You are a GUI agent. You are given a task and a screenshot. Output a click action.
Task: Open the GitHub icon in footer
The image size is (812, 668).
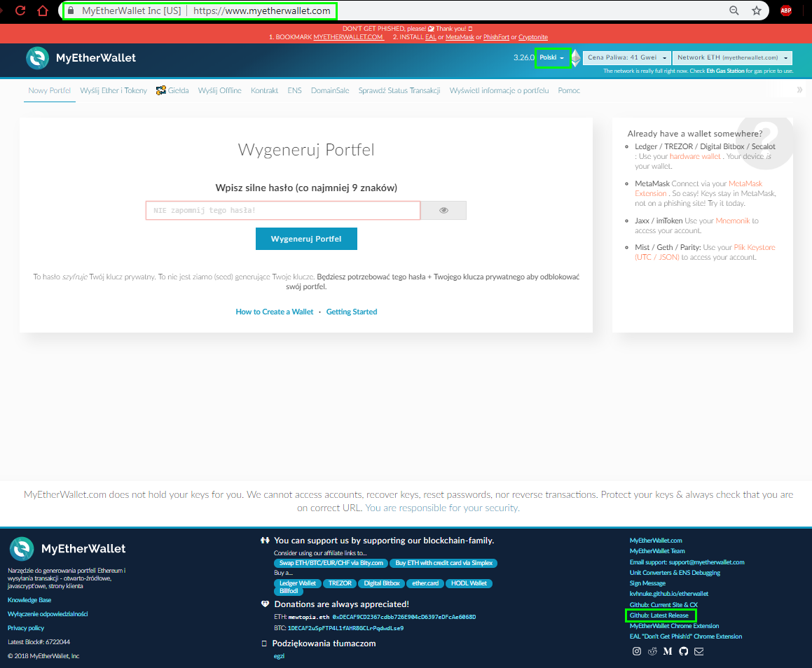pos(684,651)
